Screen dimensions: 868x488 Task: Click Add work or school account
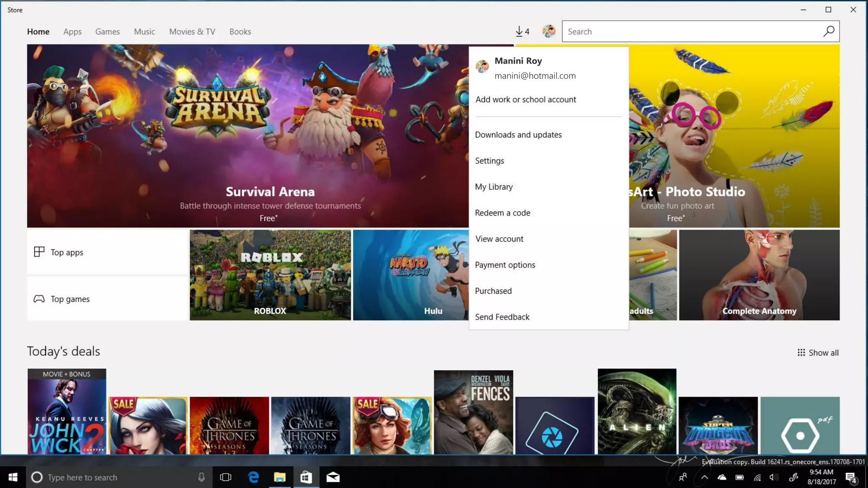pyautogui.click(x=526, y=100)
